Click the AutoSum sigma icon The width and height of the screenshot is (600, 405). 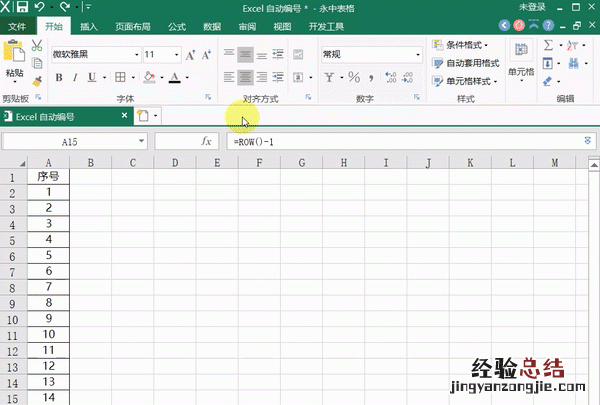tap(548, 45)
